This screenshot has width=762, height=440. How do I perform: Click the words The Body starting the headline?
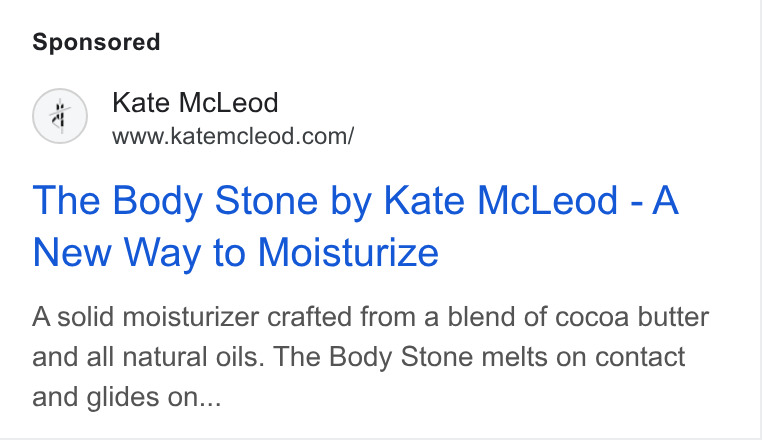tap(117, 200)
